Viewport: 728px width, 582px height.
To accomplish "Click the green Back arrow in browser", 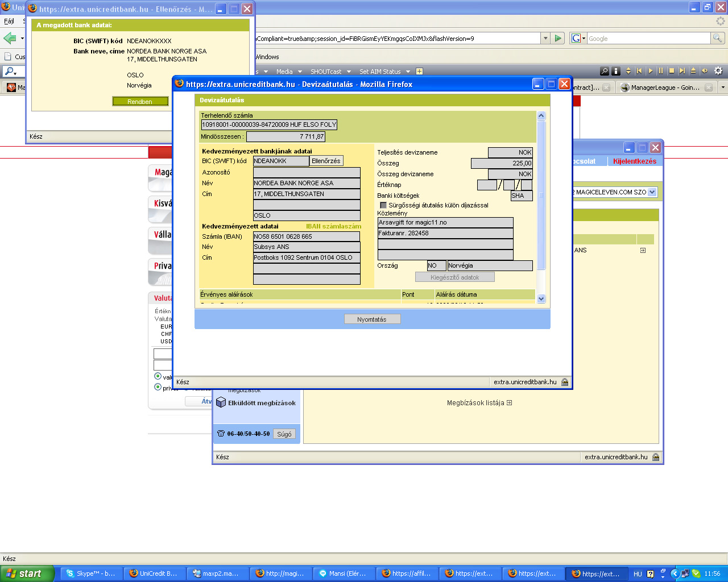I will point(10,38).
